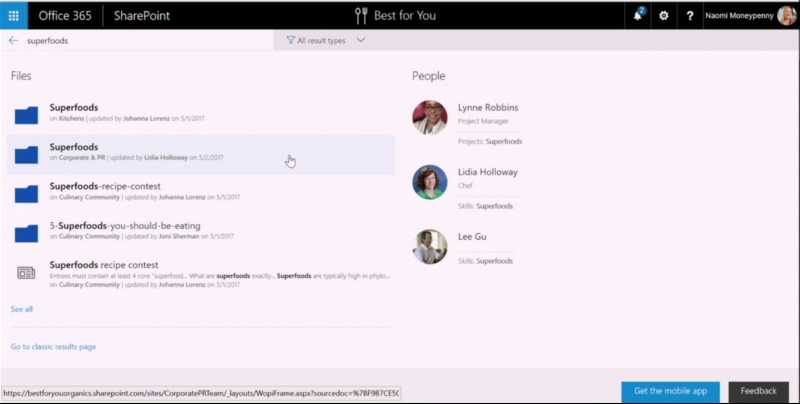The height and width of the screenshot is (404, 800).
Task: Click Projects: Superfoods under Lynne Robbins
Action: coord(490,141)
